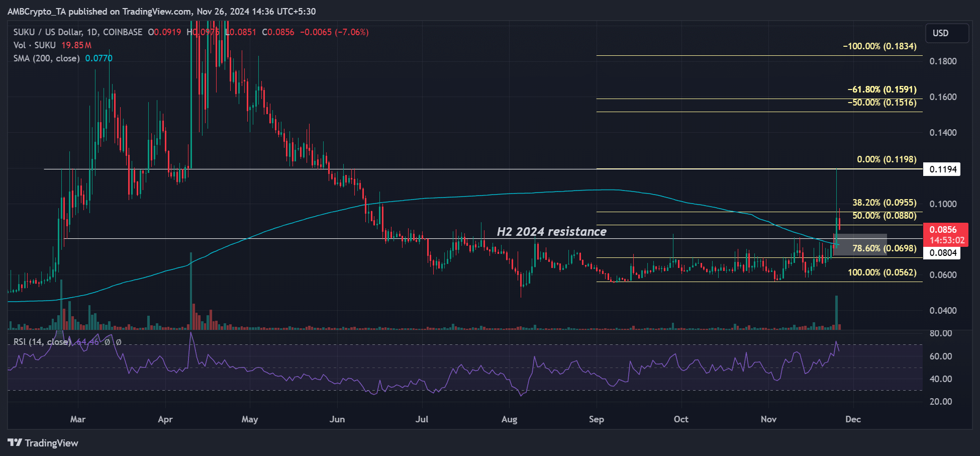Click Aug on the time axis
This screenshot has height=456, width=980.
pyautogui.click(x=509, y=419)
